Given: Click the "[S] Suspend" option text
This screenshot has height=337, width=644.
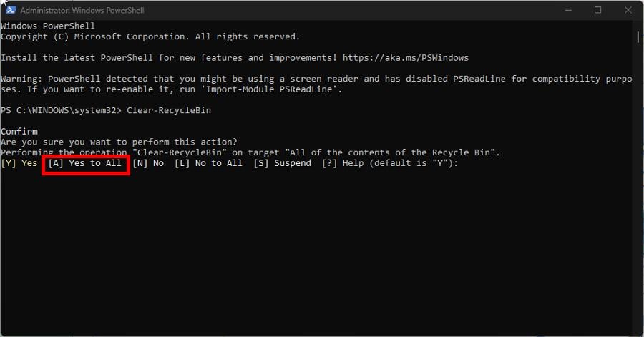Looking at the screenshot, I should 282,163.
